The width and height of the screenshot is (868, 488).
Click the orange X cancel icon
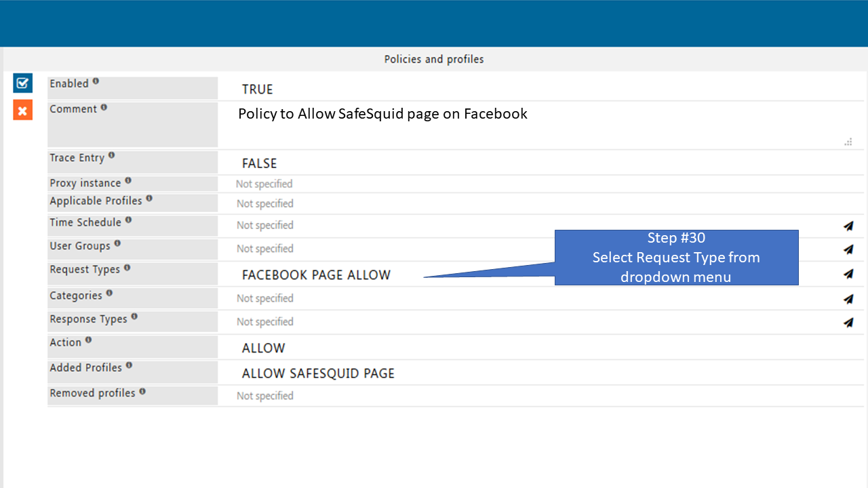pyautogui.click(x=22, y=110)
